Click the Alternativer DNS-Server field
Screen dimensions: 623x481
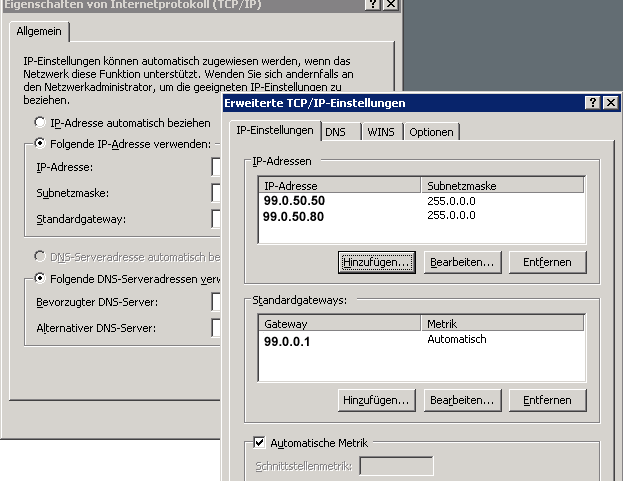coord(216,328)
